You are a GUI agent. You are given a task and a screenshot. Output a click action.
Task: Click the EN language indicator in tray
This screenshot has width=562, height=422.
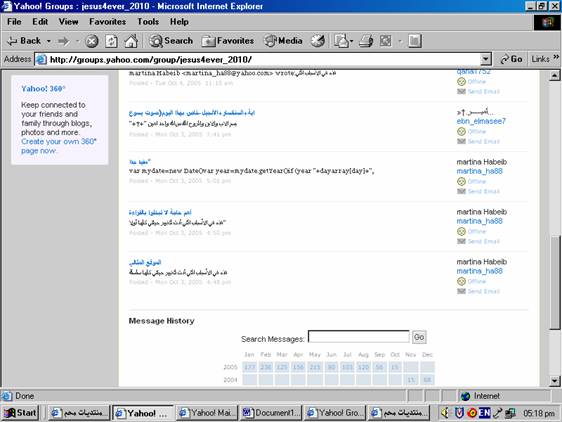tap(484, 413)
